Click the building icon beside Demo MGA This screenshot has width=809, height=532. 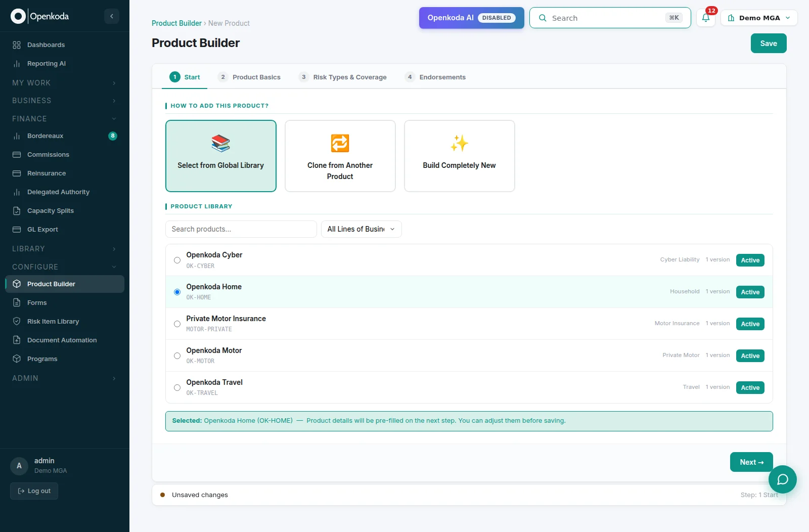[731, 18]
